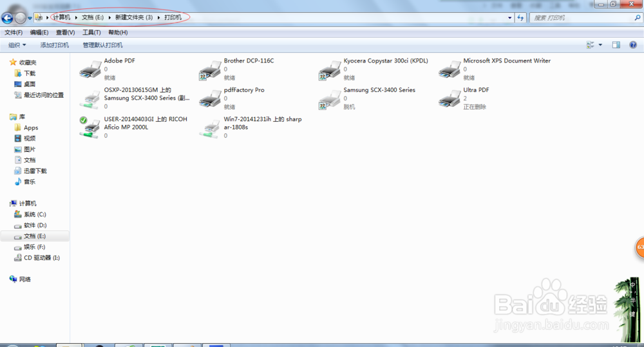Select 计算机 in the navigation pane
Viewport: 644px width, 347px height.
point(23,203)
